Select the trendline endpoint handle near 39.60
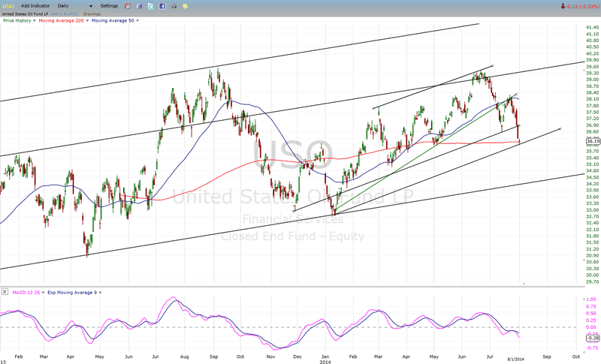Image resolution: width=601 pixels, height=364 pixels. pos(493,66)
